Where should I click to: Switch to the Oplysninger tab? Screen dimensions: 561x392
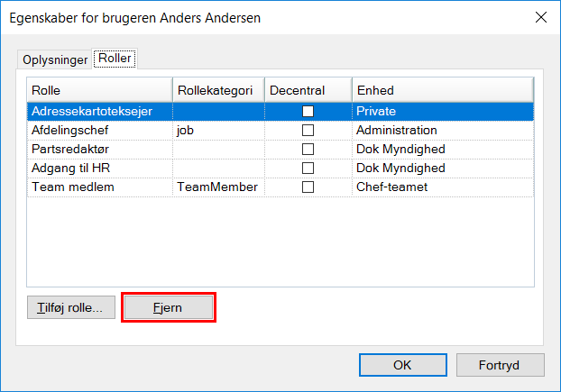tap(55, 60)
